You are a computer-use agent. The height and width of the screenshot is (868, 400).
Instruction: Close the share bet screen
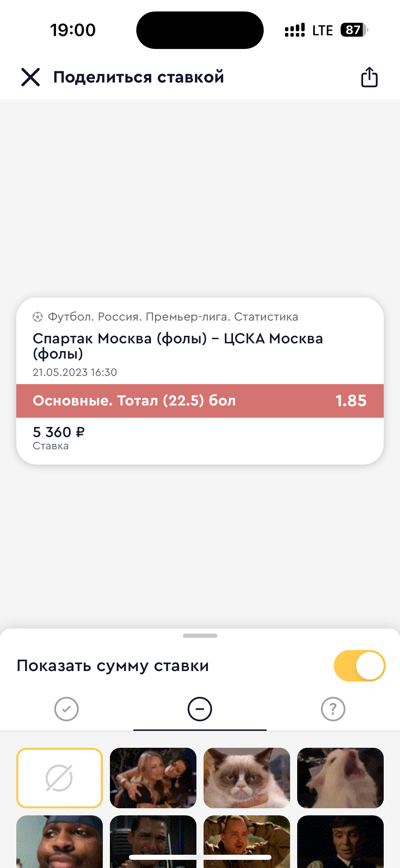pyautogui.click(x=31, y=77)
